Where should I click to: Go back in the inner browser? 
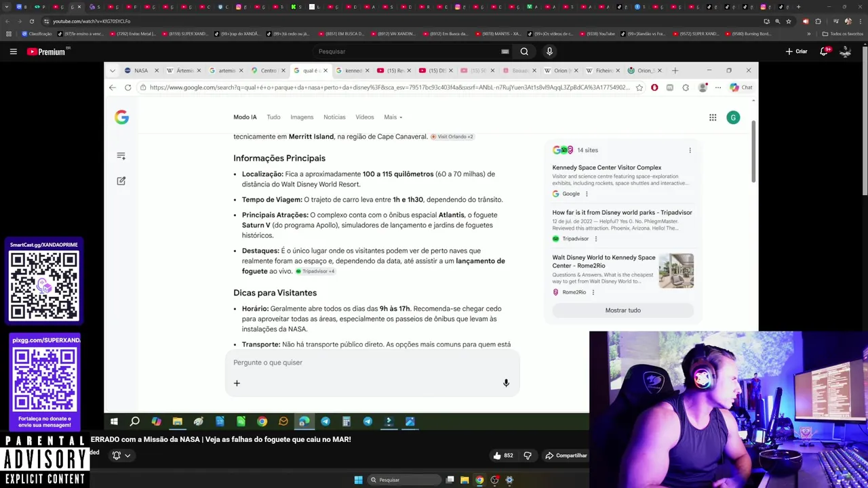click(113, 87)
